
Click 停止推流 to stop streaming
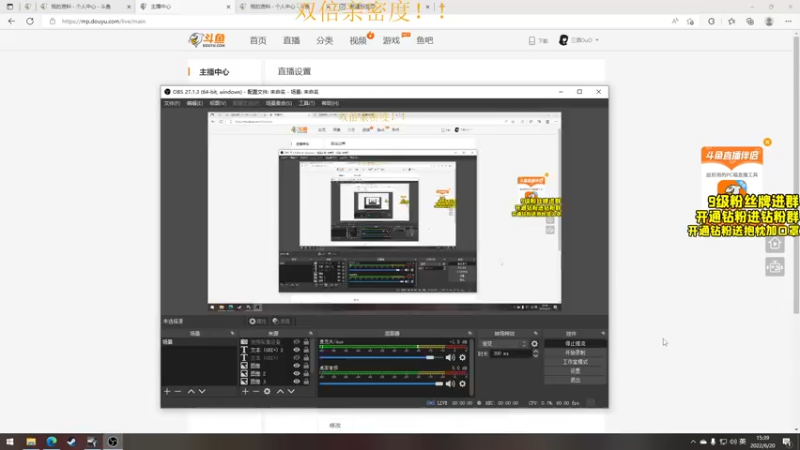[575, 344]
